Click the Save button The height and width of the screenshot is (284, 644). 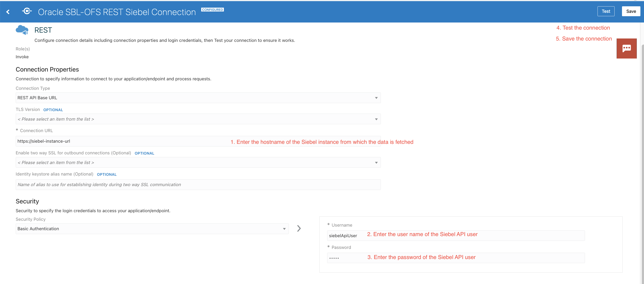coord(631,11)
